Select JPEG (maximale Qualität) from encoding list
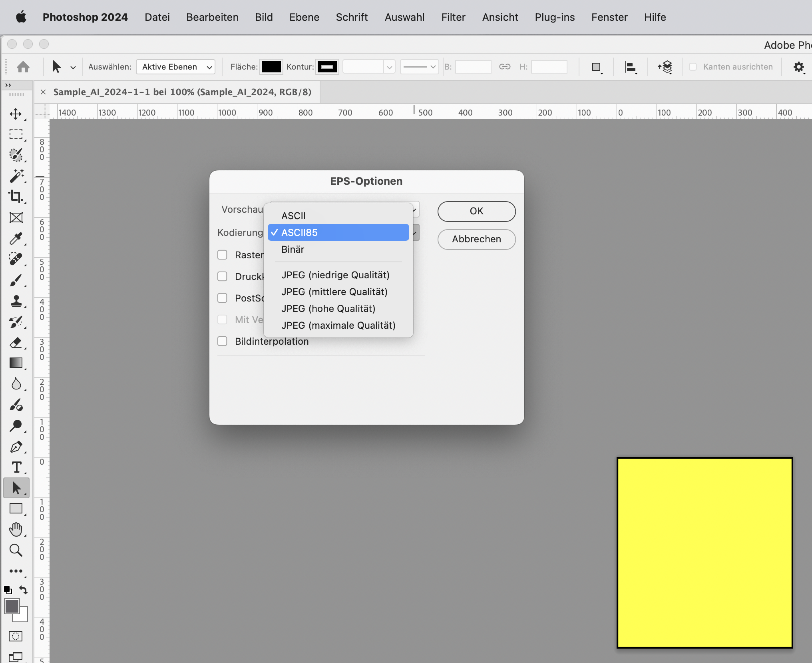The height and width of the screenshot is (663, 812). pos(338,325)
